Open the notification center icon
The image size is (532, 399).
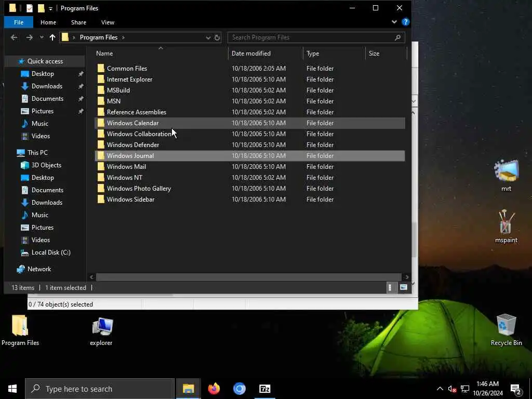point(516,389)
